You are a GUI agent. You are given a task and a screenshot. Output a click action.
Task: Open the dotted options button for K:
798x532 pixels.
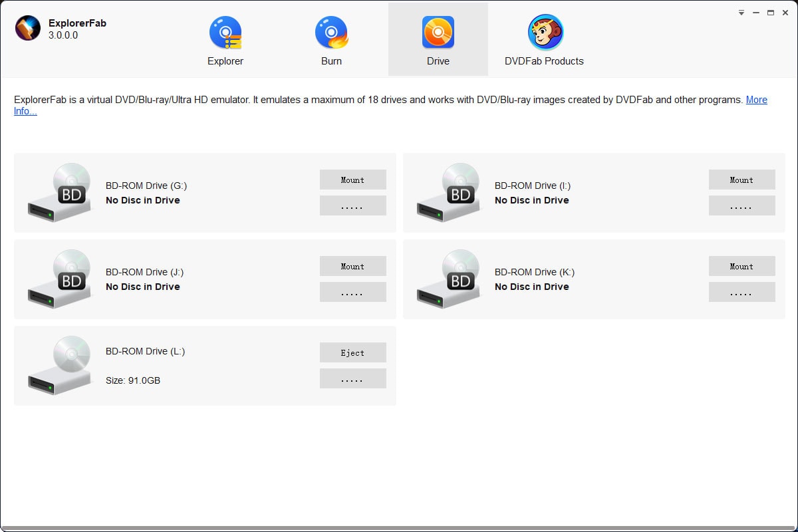(x=742, y=292)
